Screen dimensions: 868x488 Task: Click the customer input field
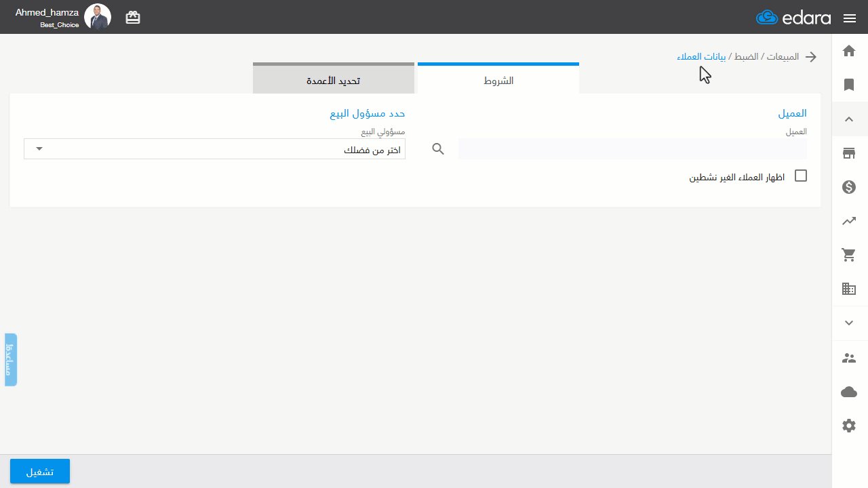(x=633, y=149)
